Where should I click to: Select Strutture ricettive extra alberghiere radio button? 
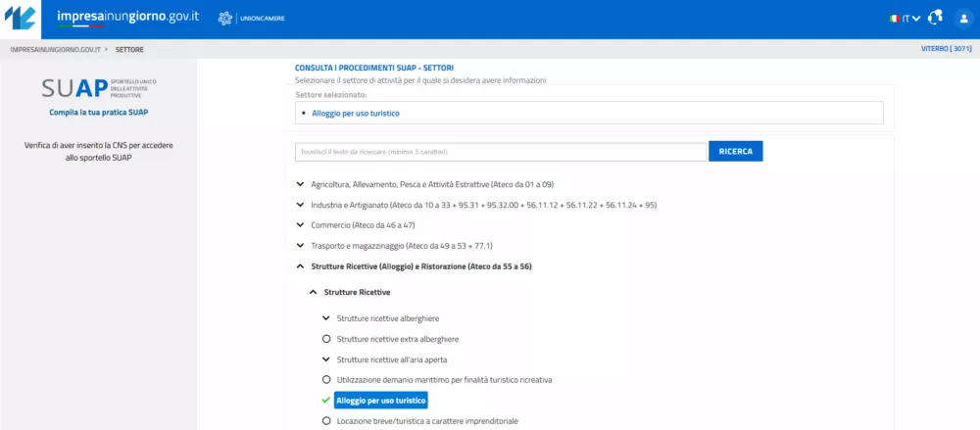click(x=326, y=339)
